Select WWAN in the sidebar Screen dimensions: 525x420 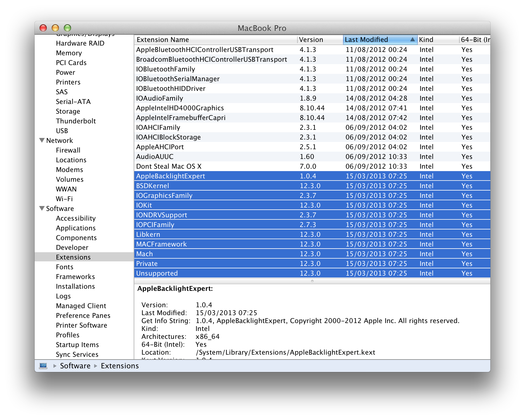pos(66,189)
